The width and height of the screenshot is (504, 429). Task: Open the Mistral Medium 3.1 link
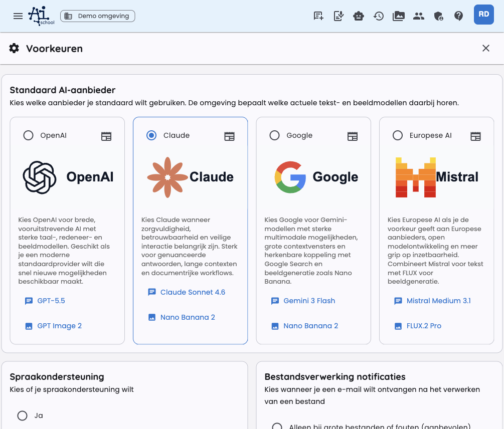pyautogui.click(x=439, y=301)
